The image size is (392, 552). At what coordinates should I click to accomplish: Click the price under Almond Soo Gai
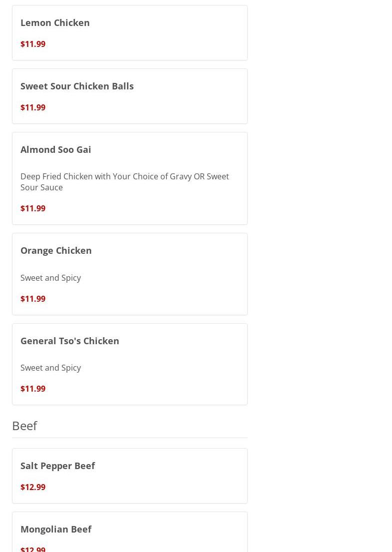coord(33,208)
